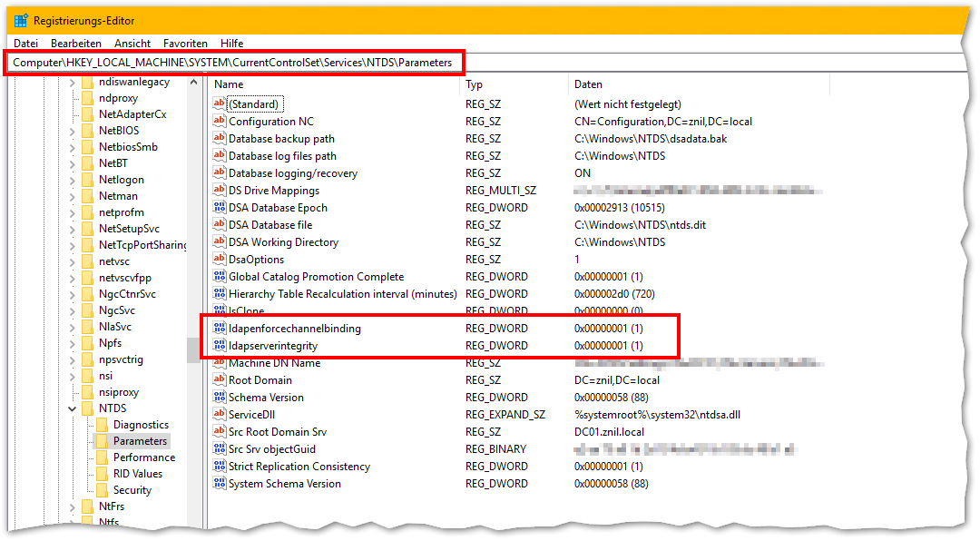This screenshot has height=541, width=980.
Task: Click the Configuration NC string value icon
Action: (x=219, y=122)
